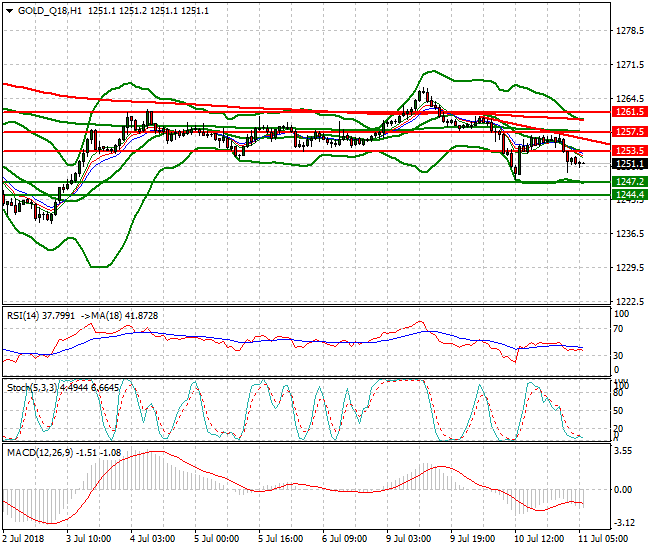This screenshot has height=550, width=650.
Task: Select the 2 Jul 2018 time label
Action: pos(23,538)
